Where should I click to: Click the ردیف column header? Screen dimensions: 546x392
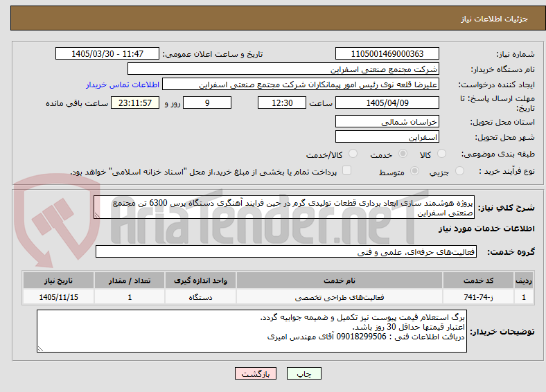click(x=524, y=280)
